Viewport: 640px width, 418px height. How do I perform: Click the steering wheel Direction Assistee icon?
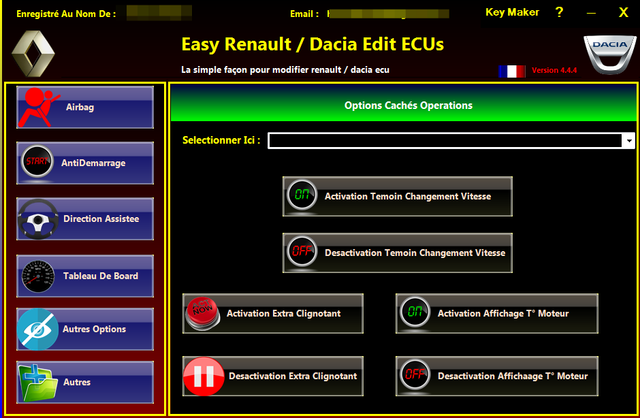(x=38, y=219)
